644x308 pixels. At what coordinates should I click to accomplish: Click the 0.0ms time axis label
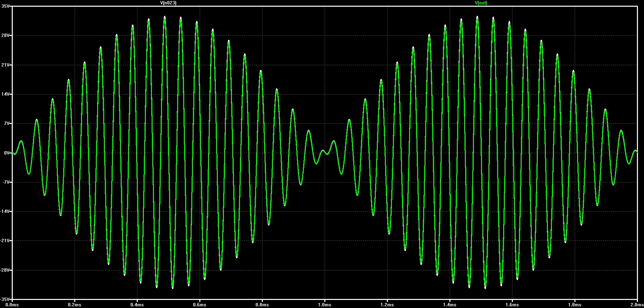coord(12,305)
